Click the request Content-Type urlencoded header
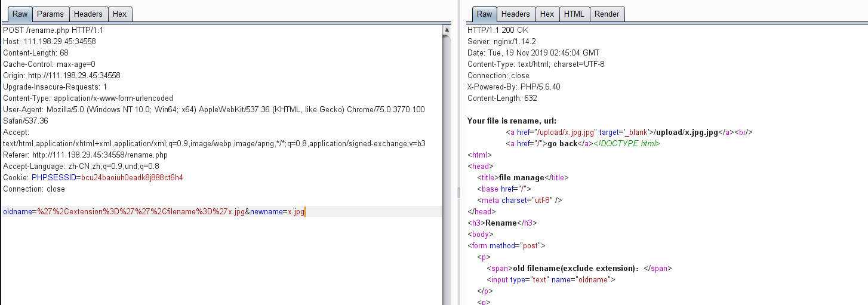Screen dimensions: 868x305 tap(88, 98)
